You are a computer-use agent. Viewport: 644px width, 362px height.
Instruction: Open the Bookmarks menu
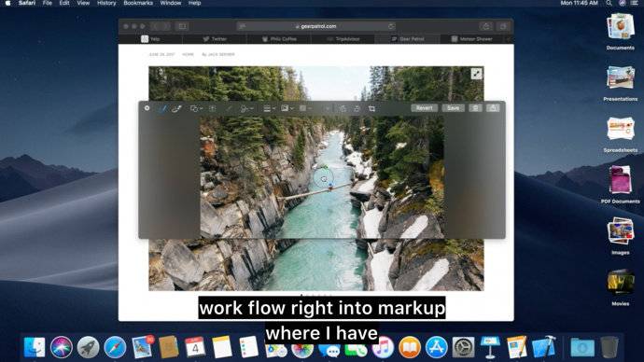[x=138, y=3]
